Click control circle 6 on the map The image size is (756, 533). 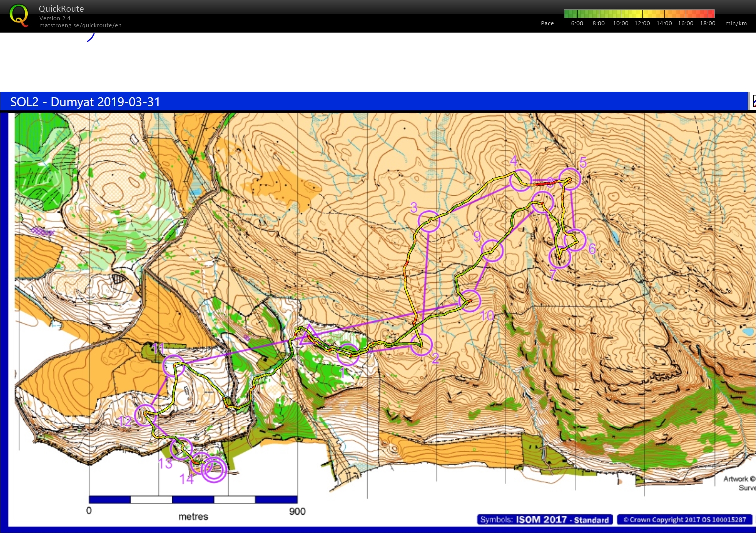[575, 240]
